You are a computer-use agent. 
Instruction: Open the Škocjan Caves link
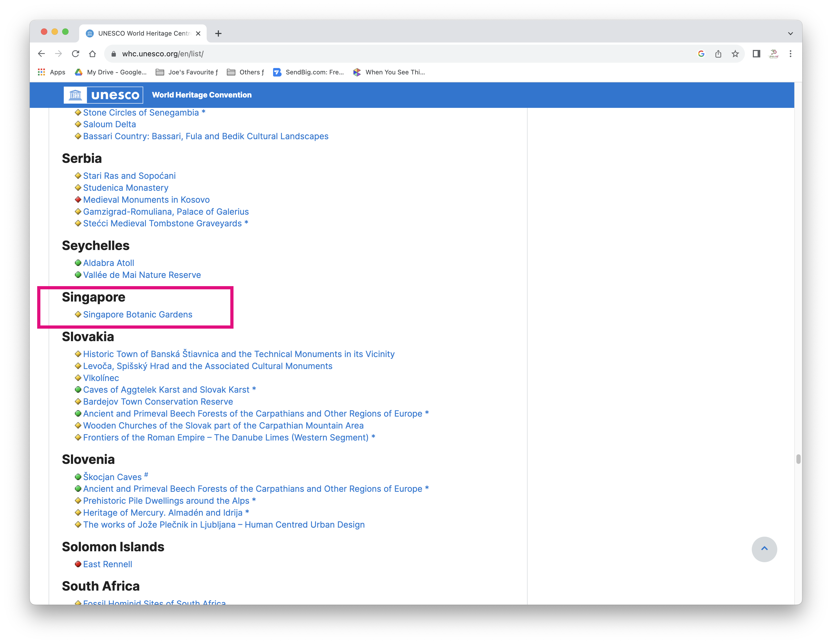click(116, 477)
